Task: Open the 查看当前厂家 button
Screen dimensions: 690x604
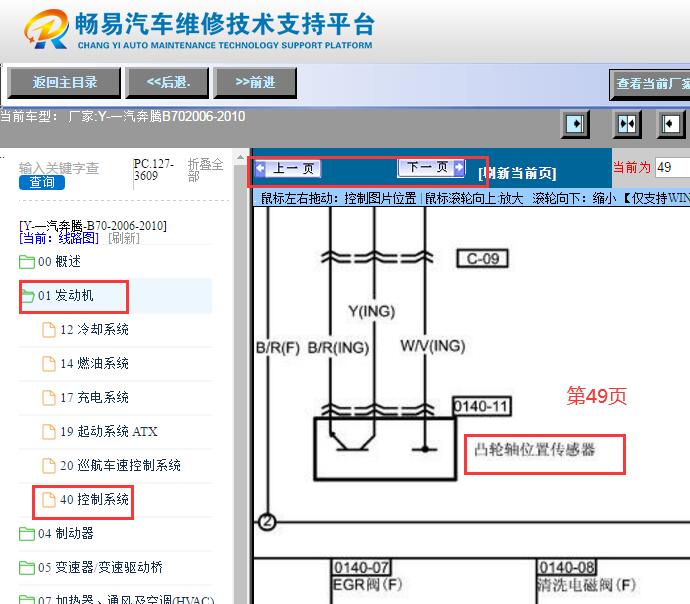Action: [x=650, y=84]
